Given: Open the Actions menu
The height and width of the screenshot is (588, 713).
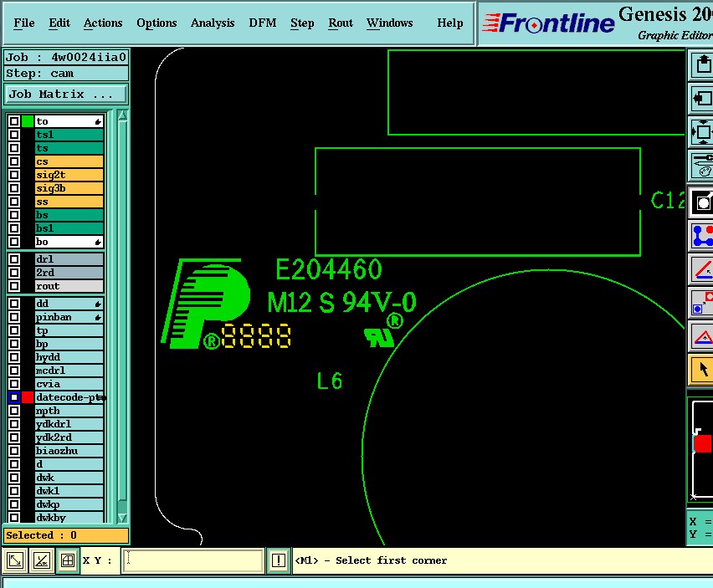Looking at the screenshot, I should tap(103, 23).
